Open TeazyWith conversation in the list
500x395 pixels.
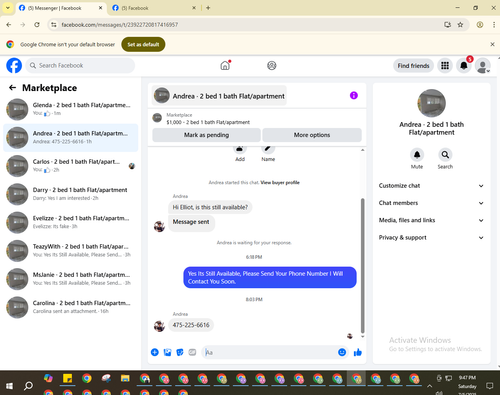[71, 251]
